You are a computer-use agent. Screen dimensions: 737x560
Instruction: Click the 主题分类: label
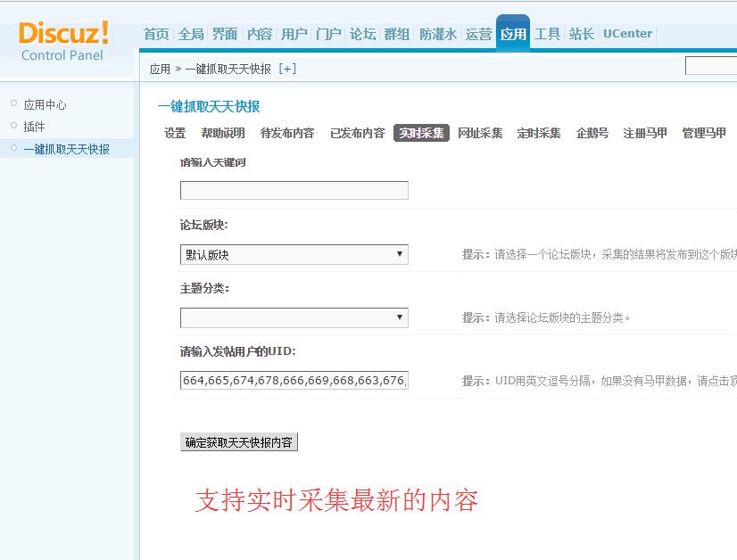click(x=204, y=288)
